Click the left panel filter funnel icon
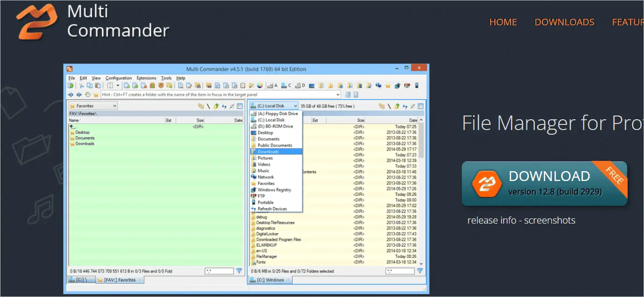 tap(239, 271)
